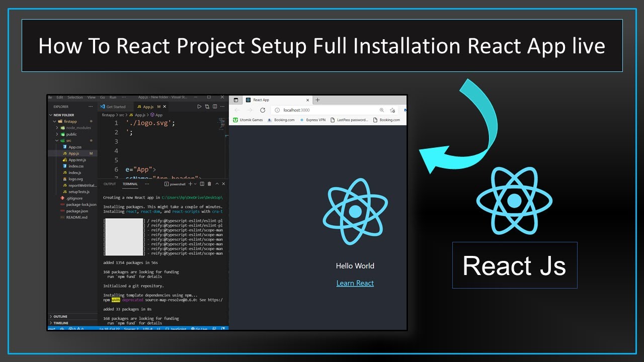Close the React App browser tab
This screenshot has width=644, height=362.
click(x=308, y=100)
